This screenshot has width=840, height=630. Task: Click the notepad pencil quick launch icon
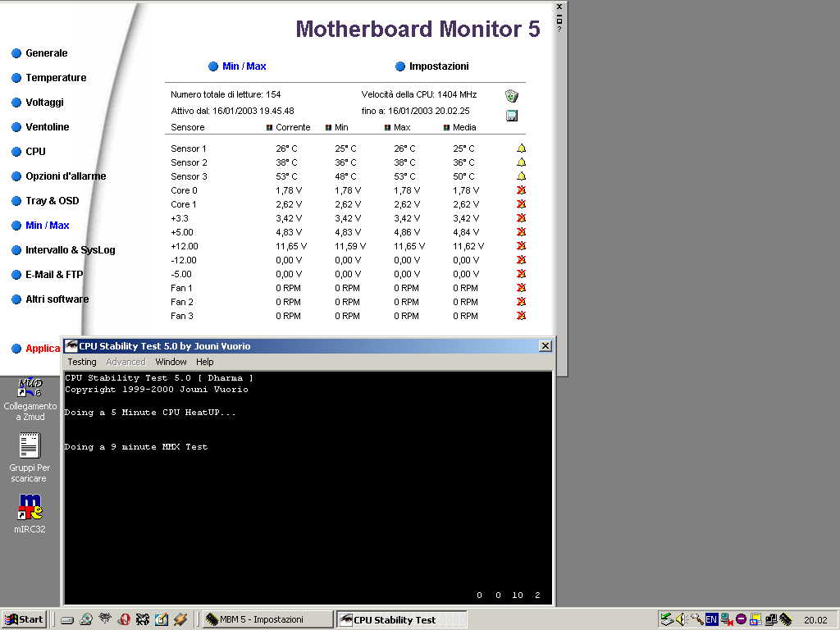[x=162, y=620]
